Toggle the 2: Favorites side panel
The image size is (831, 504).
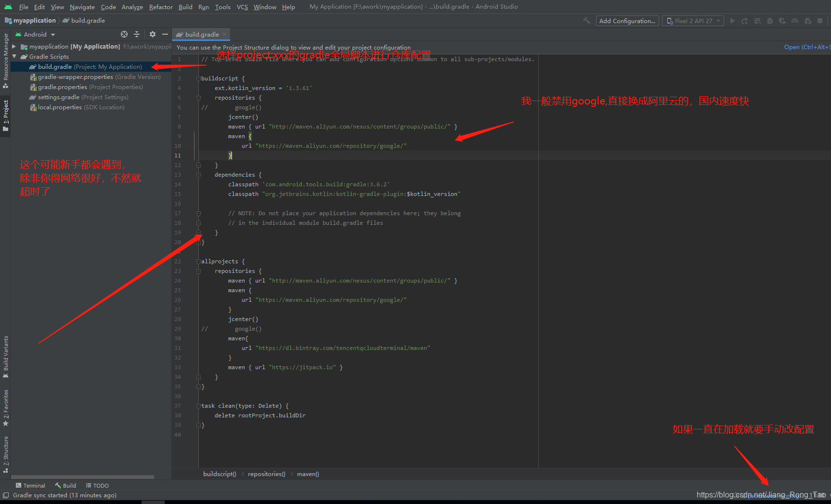click(6, 408)
